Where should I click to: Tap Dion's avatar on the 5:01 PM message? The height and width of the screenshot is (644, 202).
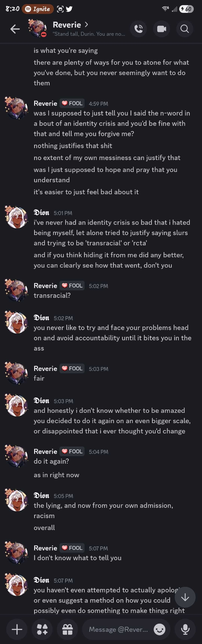tap(16, 218)
